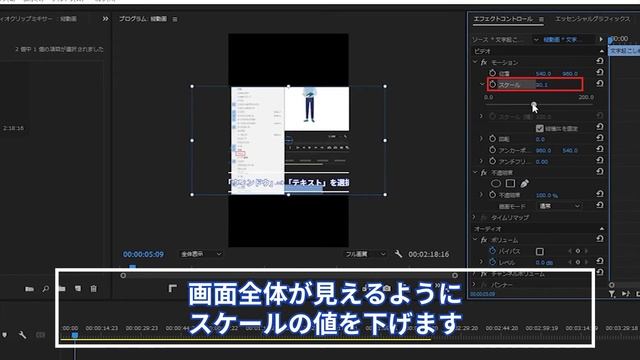Add Bypass keyframe diamond button
640x360 pixels.
[x=578, y=251]
